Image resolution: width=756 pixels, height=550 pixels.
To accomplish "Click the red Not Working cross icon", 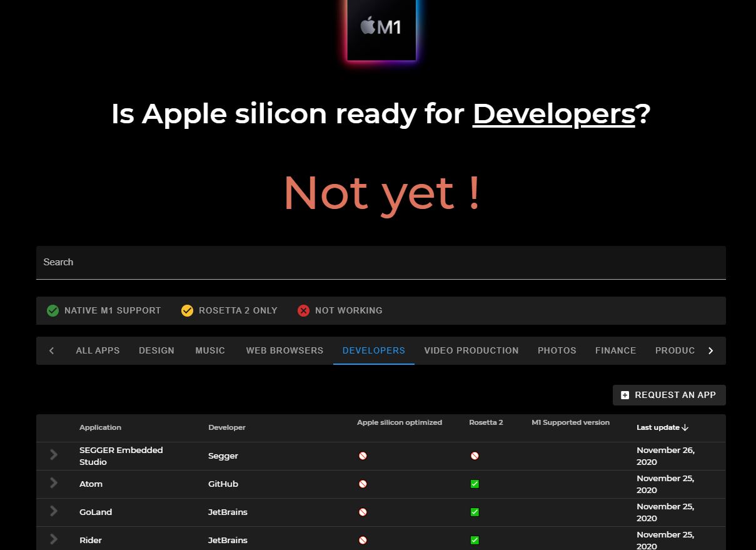I will [303, 310].
